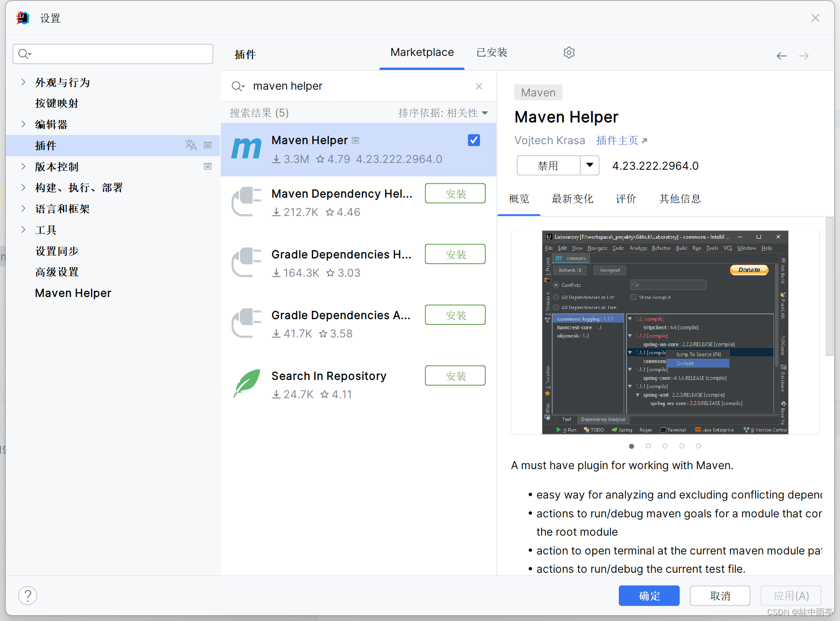Install the Search In Repository plugin
This screenshot has width=840, height=621.
(x=455, y=376)
